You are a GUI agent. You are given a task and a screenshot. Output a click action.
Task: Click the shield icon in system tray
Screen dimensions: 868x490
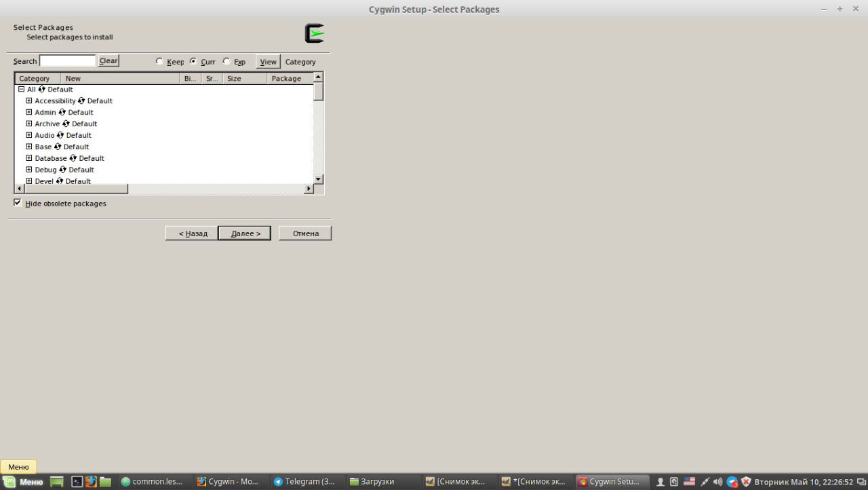(x=746, y=482)
